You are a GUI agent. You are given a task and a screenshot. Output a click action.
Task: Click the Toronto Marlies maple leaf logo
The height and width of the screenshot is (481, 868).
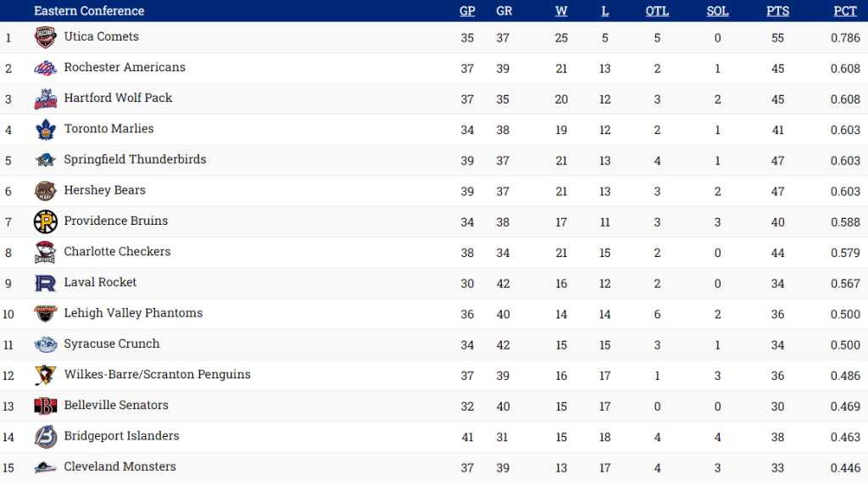(x=45, y=130)
